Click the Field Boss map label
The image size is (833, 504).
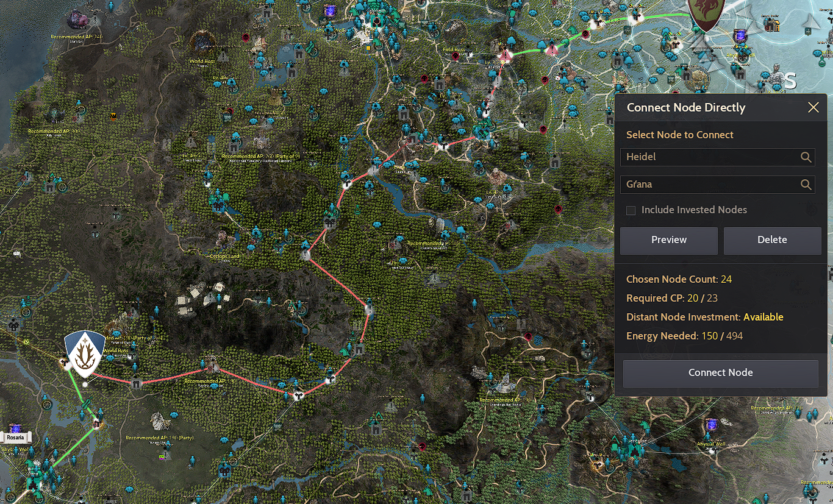(453, 49)
